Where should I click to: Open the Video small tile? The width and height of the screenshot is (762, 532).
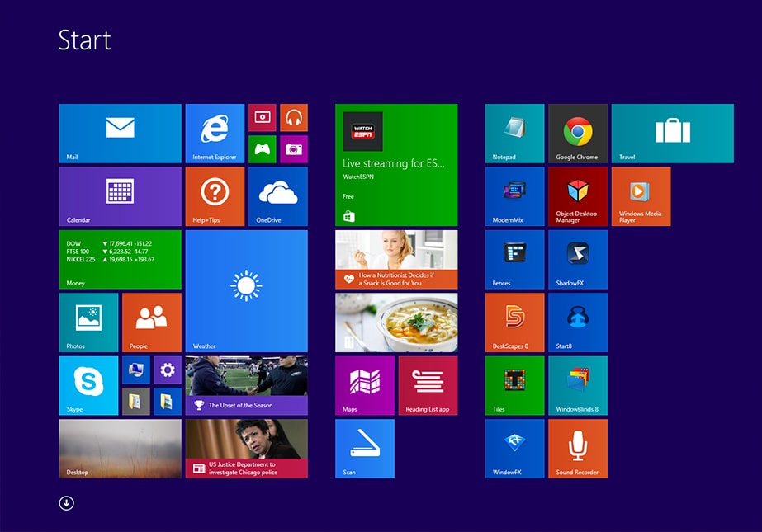[x=263, y=117]
